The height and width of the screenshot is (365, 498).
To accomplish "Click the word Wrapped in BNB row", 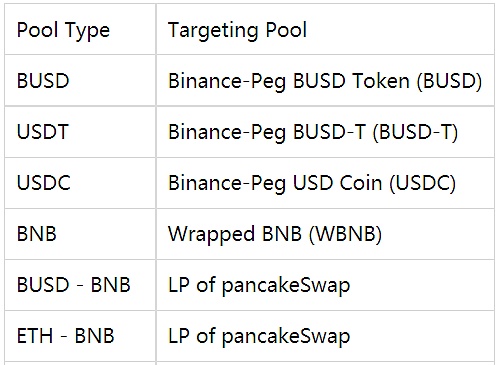I will pyautogui.click(x=212, y=234).
